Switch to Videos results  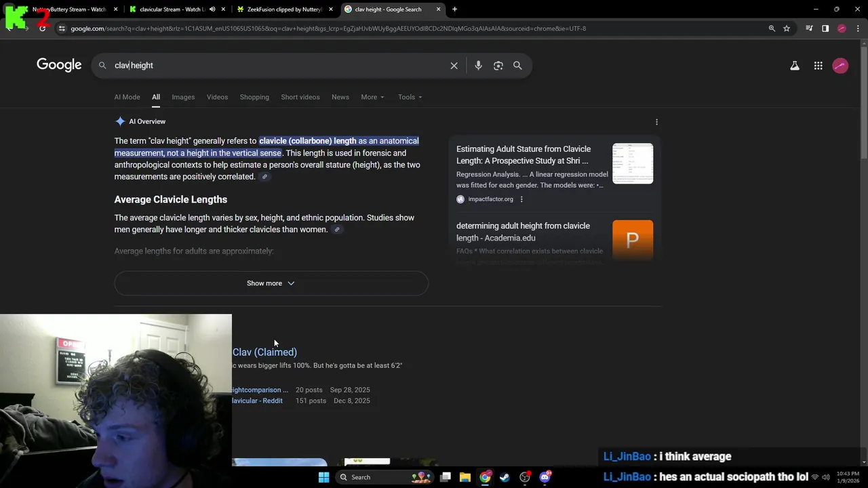[x=217, y=97]
